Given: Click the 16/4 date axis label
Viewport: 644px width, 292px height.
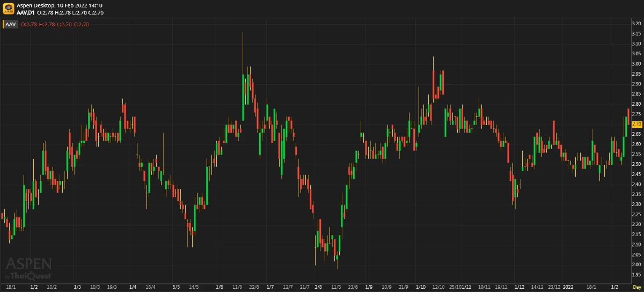Looking at the screenshot, I should click(150, 287).
